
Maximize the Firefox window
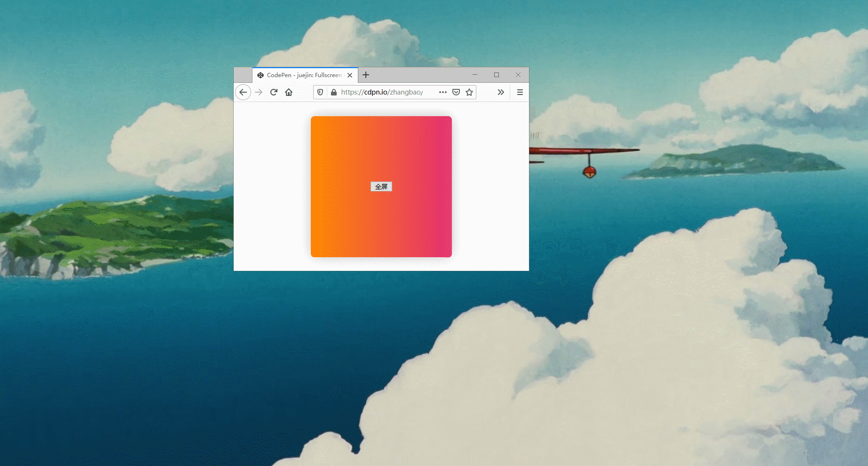click(497, 75)
